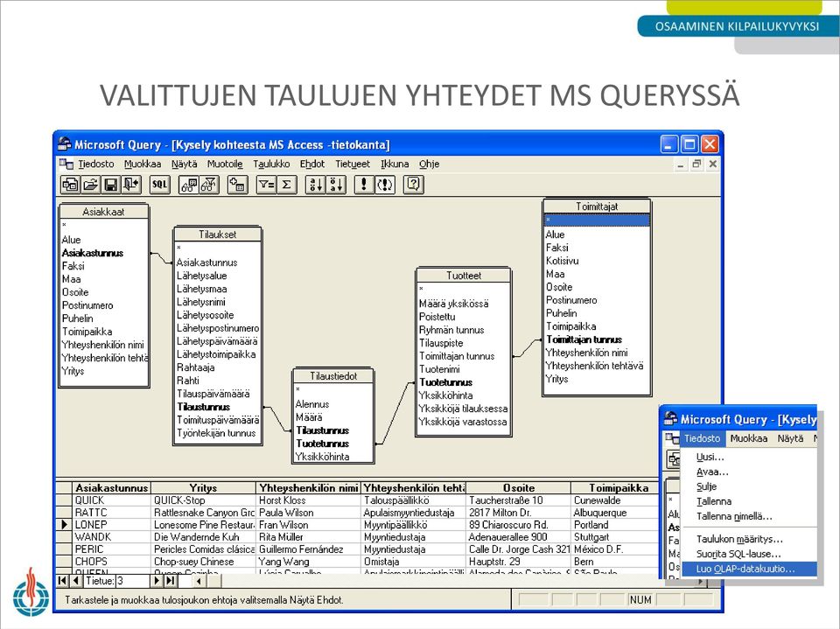Toggle the Show/Hide Tables icon
Screen dimensions: 840x629
point(189,185)
